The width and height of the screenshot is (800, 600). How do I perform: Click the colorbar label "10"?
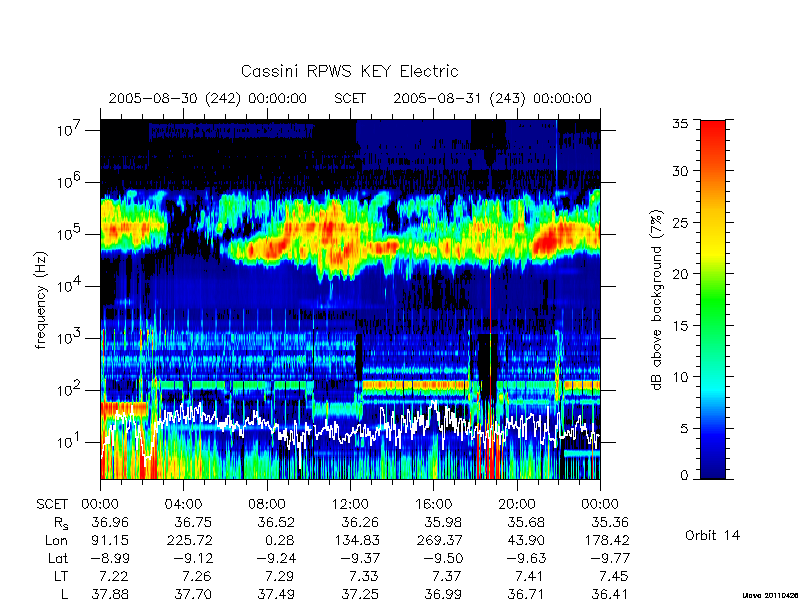(x=680, y=377)
